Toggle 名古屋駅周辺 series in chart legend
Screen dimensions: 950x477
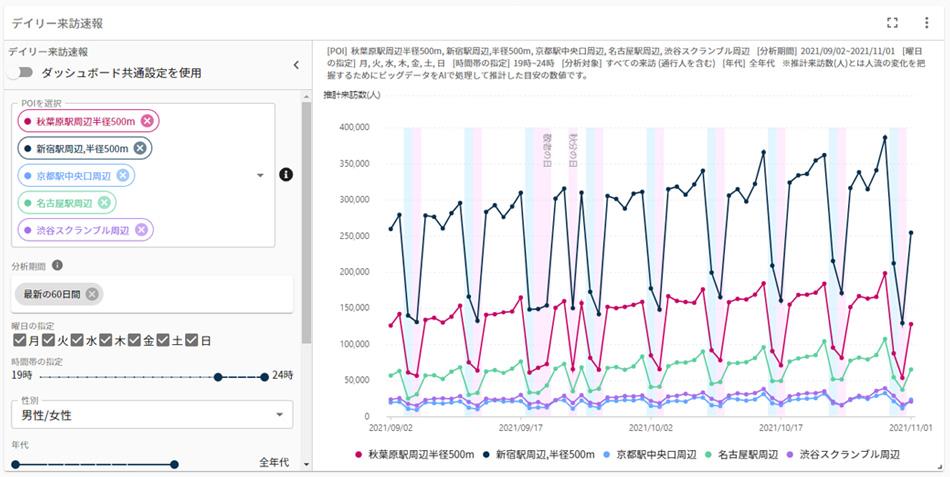743,454
